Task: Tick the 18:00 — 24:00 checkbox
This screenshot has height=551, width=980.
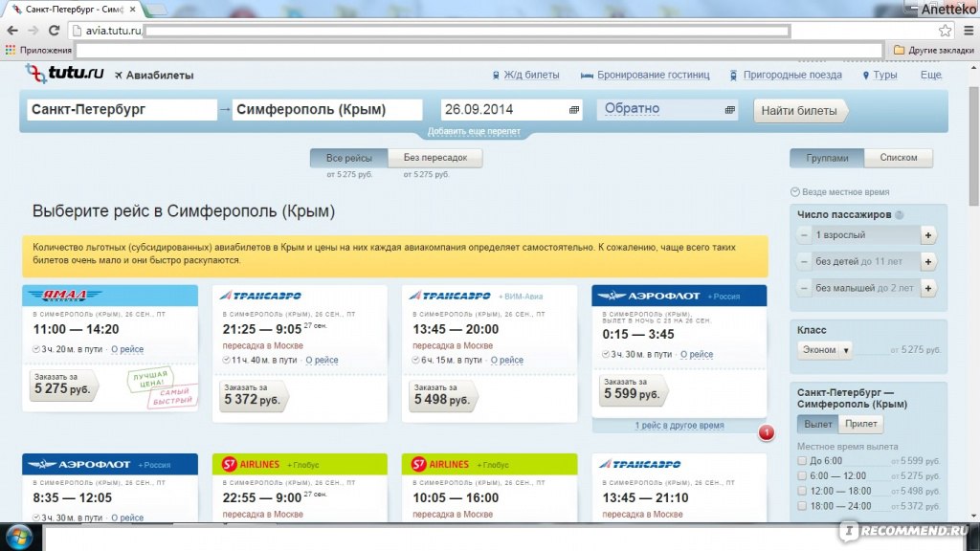Action: (802, 505)
